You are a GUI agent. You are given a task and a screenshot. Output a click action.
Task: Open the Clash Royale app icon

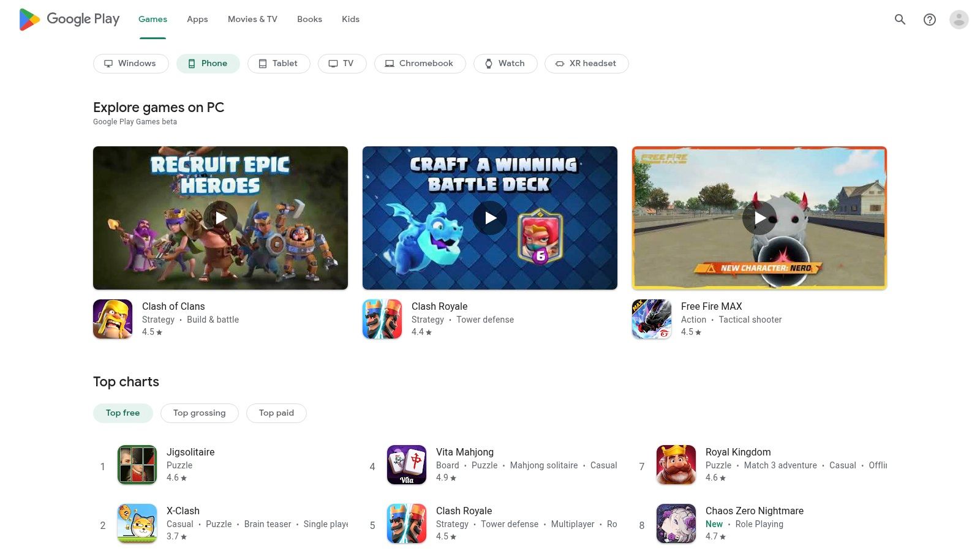382,318
